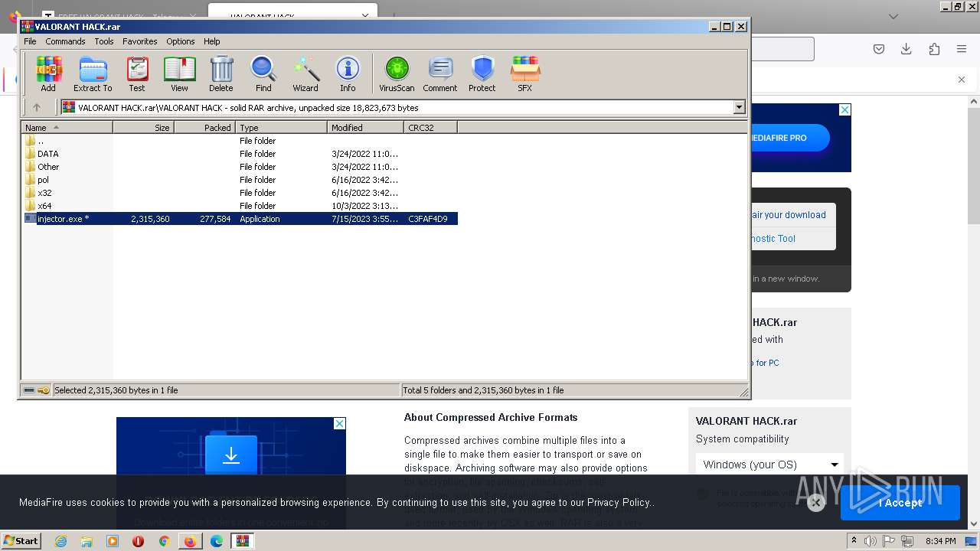The width and height of the screenshot is (980, 551).
Task: Click the disk icon in WinRAR status bar
Action: click(29, 390)
